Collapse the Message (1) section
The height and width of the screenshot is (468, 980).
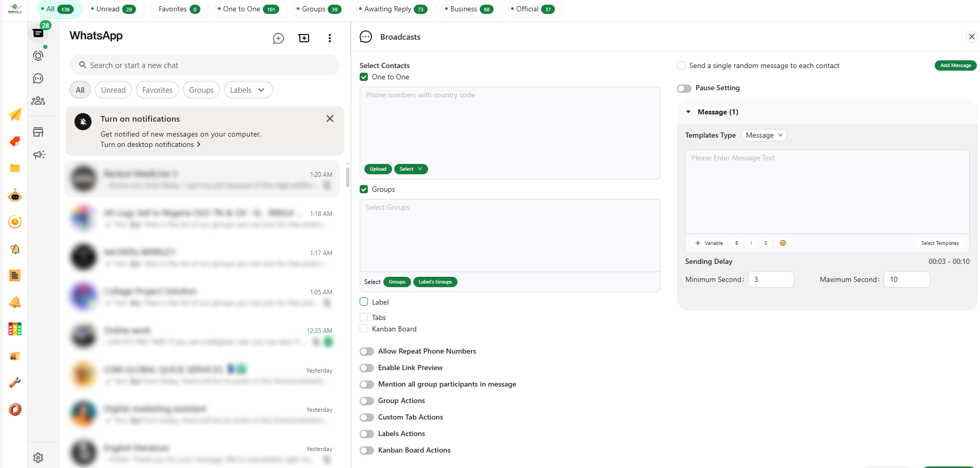(688, 112)
